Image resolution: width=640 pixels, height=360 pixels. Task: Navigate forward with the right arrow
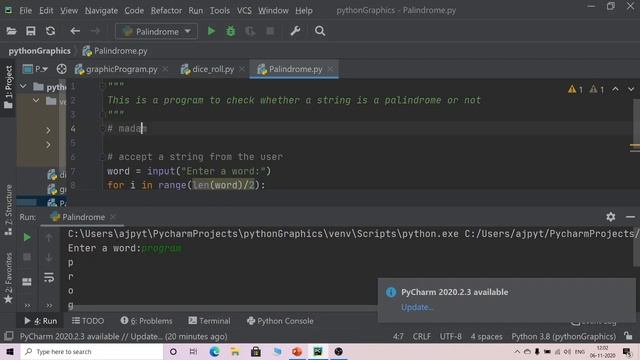(x=95, y=31)
